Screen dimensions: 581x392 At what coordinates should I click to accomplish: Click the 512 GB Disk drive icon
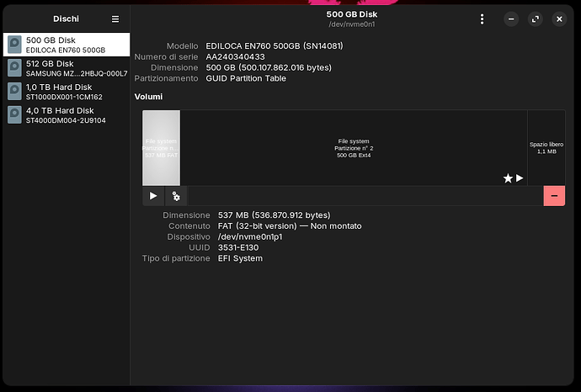(14, 68)
